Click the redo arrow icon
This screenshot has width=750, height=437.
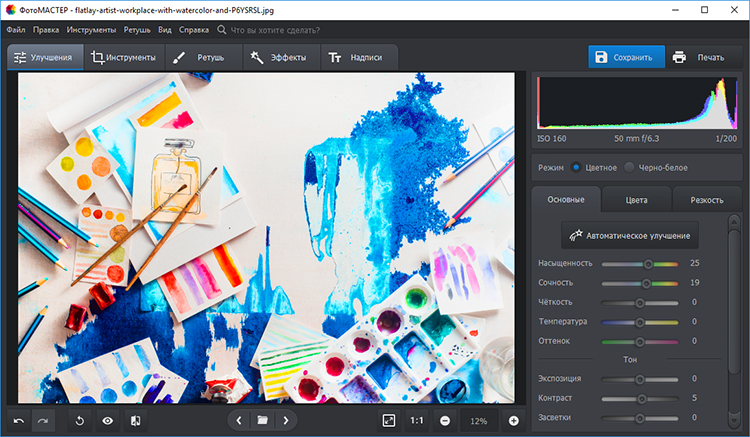click(43, 421)
